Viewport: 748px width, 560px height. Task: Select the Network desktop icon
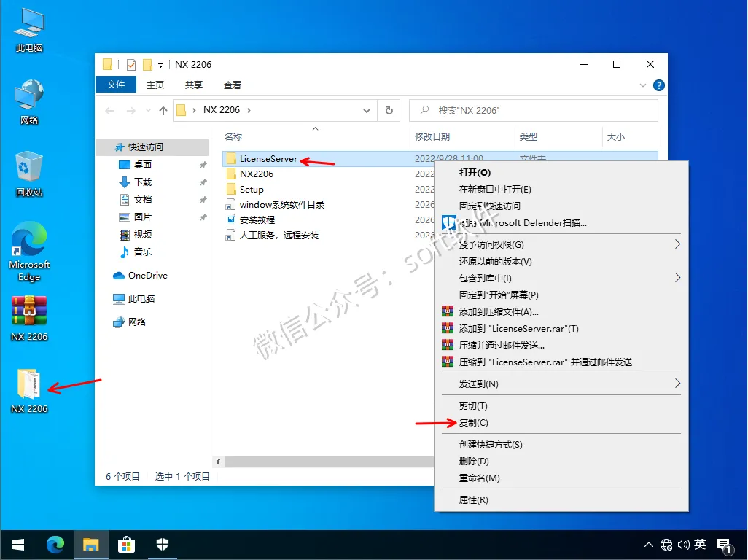(29, 102)
